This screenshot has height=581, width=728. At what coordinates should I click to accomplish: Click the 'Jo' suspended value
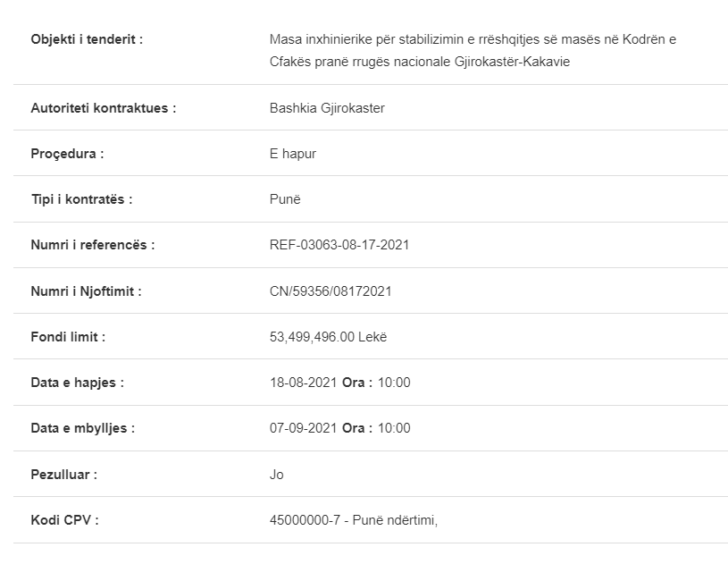(276, 474)
